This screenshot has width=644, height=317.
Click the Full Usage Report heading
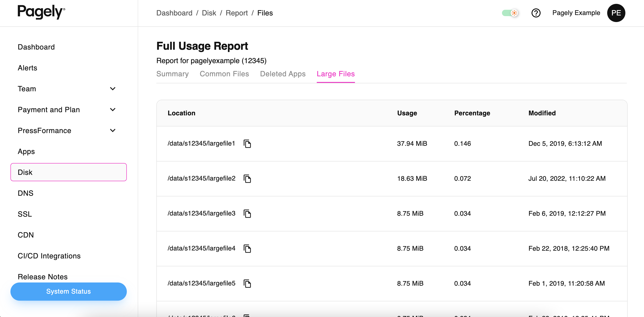[x=202, y=46]
